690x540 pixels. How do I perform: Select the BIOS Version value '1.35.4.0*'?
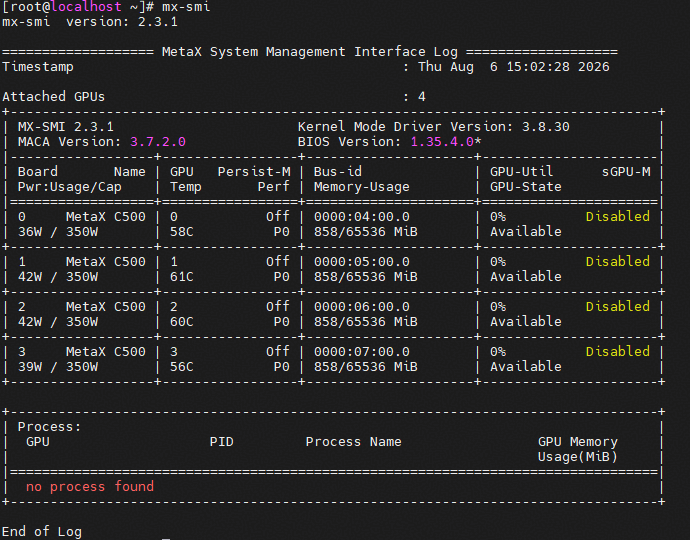click(446, 142)
